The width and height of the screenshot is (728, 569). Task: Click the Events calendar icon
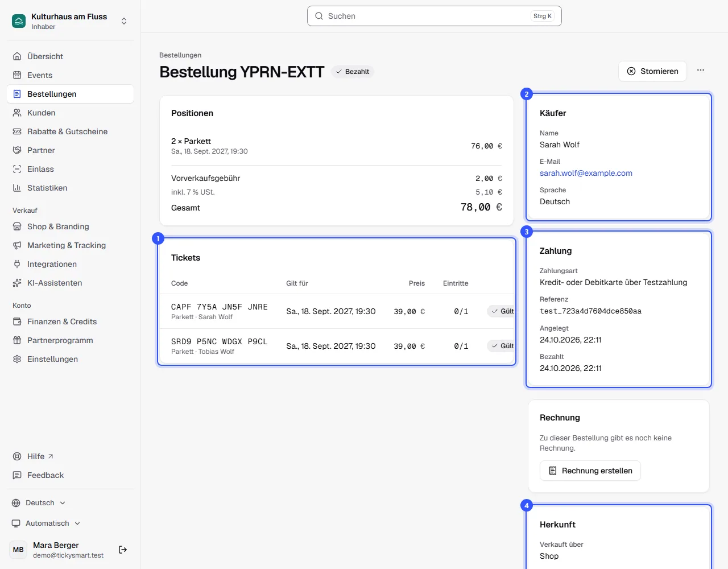(x=17, y=75)
